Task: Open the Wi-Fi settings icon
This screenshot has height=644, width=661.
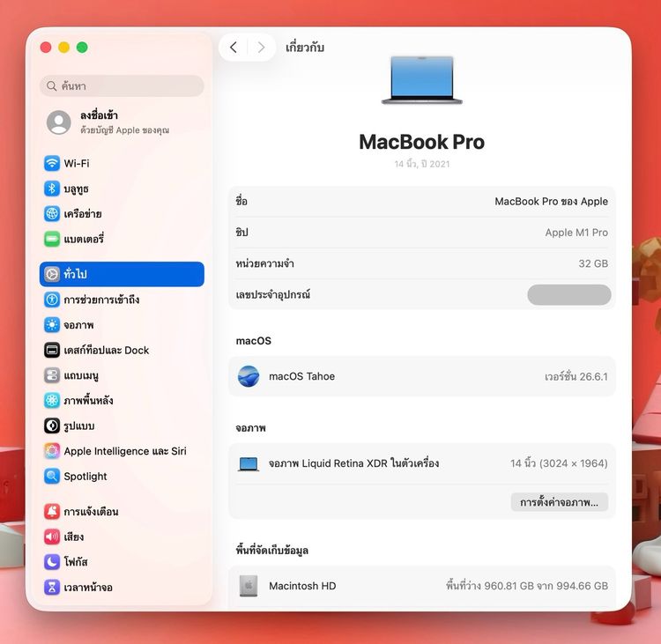Action: 52,163
